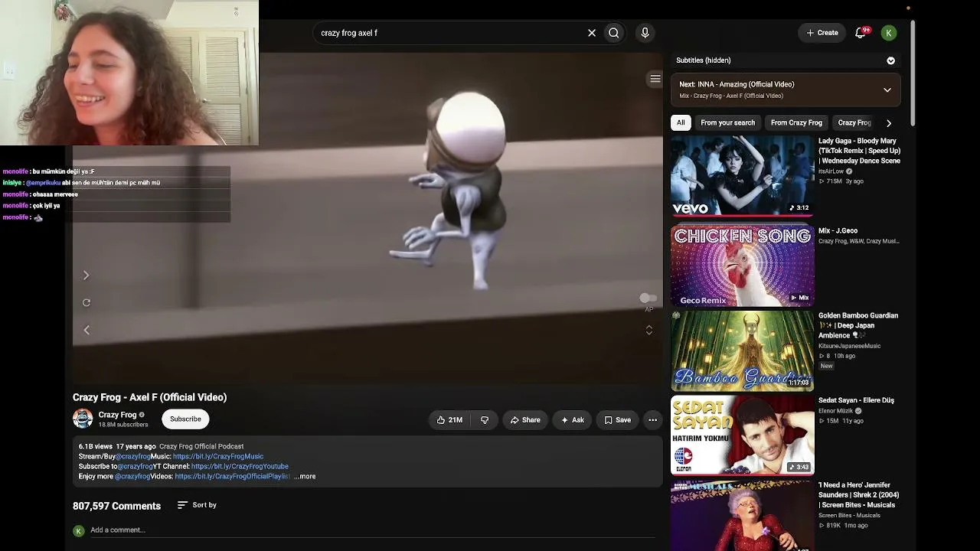Save the video with the Save button
This screenshot has height=551, width=980.
tap(617, 419)
